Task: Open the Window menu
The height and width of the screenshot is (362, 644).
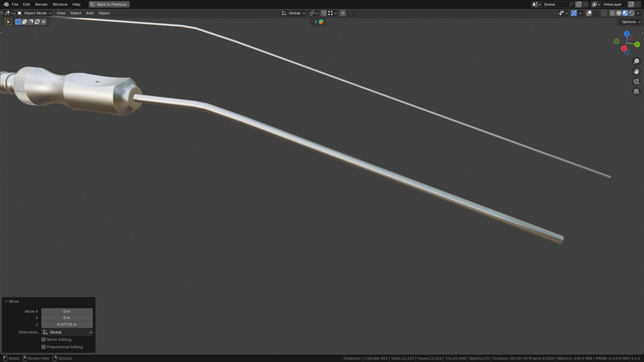Action: pyautogui.click(x=60, y=4)
